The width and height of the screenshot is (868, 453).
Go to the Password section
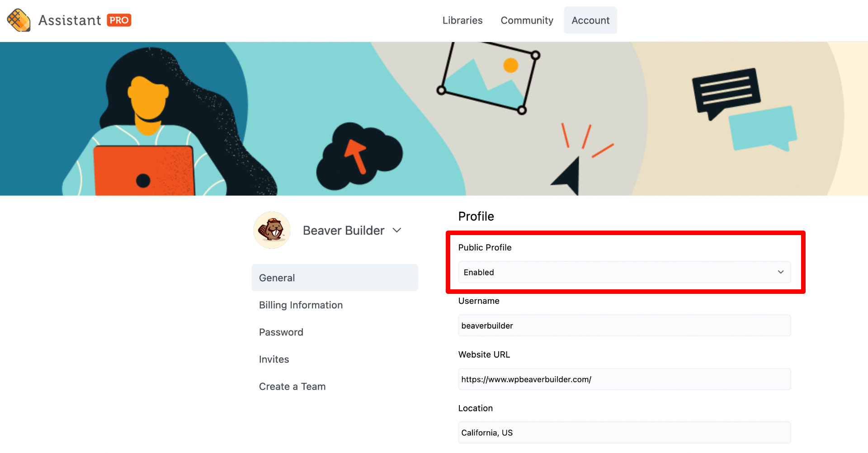pyautogui.click(x=281, y=332)
